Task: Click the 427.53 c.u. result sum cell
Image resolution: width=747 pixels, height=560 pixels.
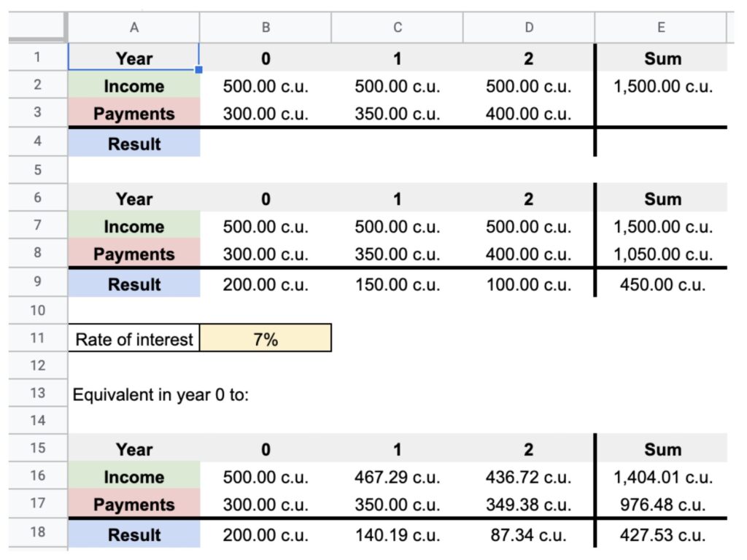Action: [x=662, y=534]
